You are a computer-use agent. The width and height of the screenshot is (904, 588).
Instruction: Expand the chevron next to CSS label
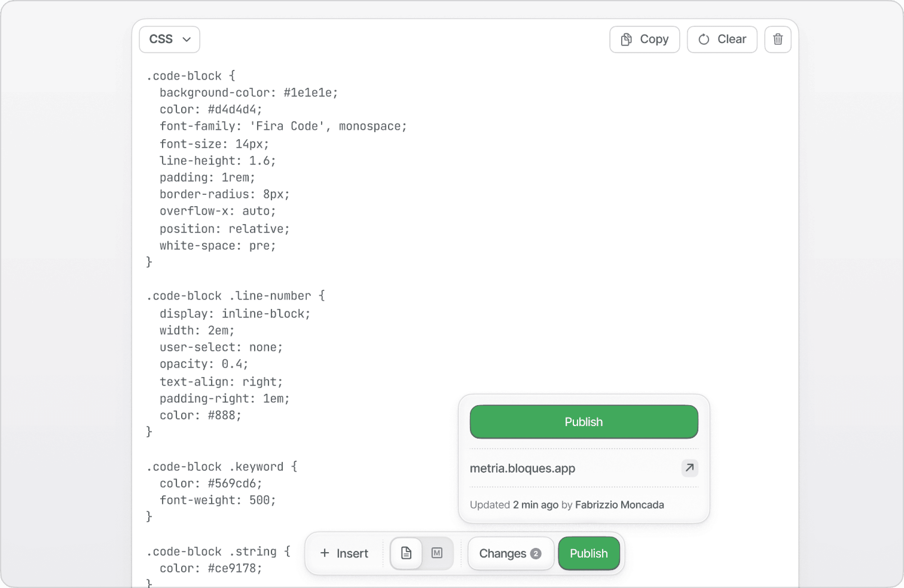[x=186, y=39]
